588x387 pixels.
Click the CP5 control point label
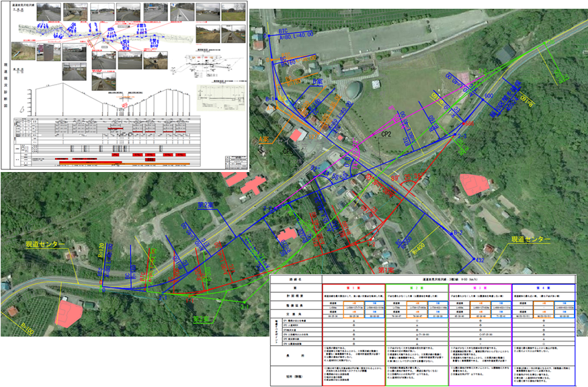click(x=289, y=151)
